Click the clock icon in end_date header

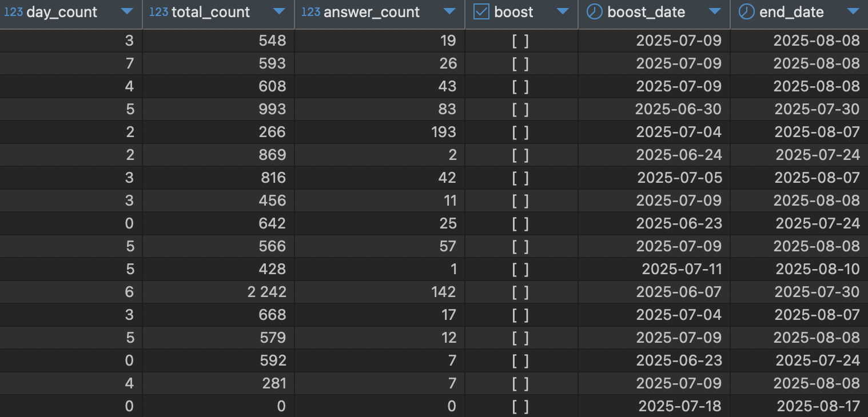746,11
